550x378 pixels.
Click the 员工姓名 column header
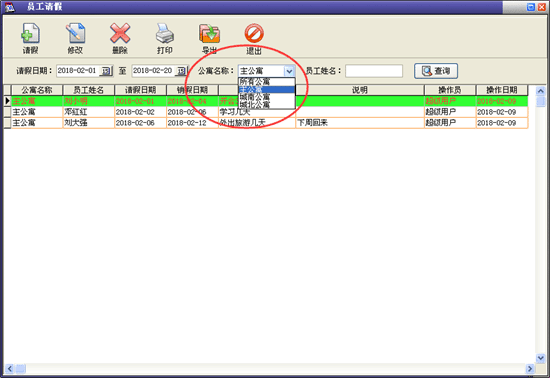coord(88,90)
